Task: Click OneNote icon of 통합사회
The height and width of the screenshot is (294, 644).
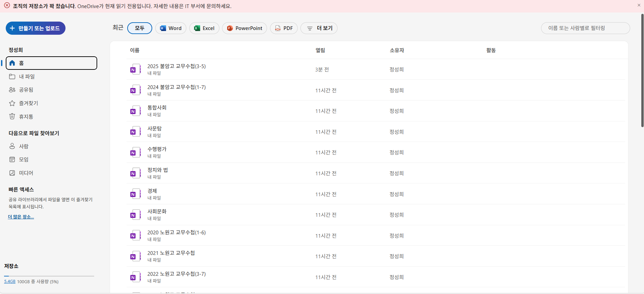Action: 135,111
